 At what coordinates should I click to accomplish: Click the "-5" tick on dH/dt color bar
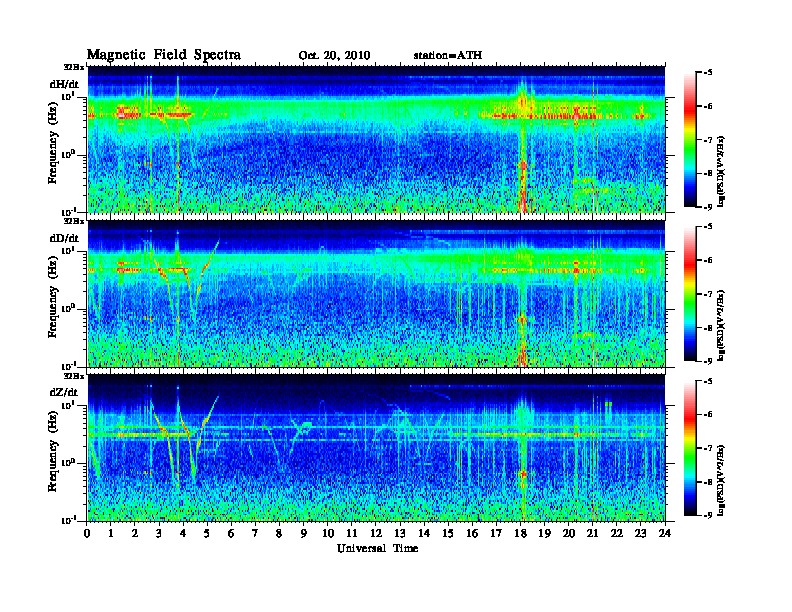[x=708, y=73]
